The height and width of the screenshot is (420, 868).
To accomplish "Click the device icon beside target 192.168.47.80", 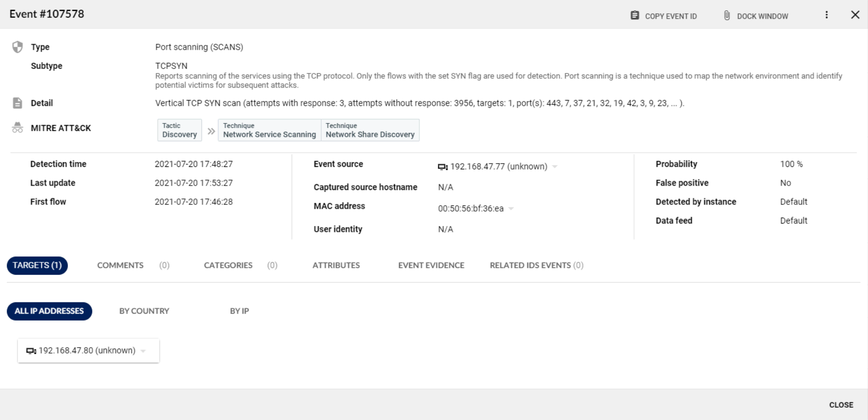I will [x=31, y=351].
